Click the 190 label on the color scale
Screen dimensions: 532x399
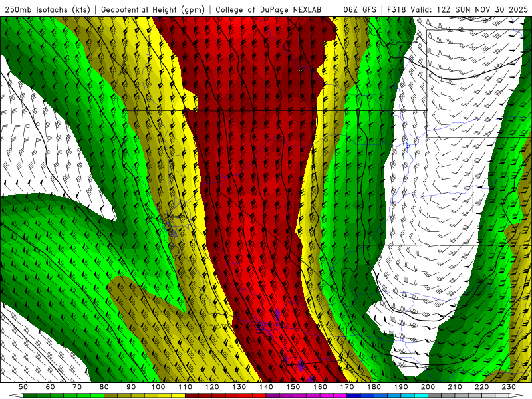pyautogui.click(x=401, y=387)
